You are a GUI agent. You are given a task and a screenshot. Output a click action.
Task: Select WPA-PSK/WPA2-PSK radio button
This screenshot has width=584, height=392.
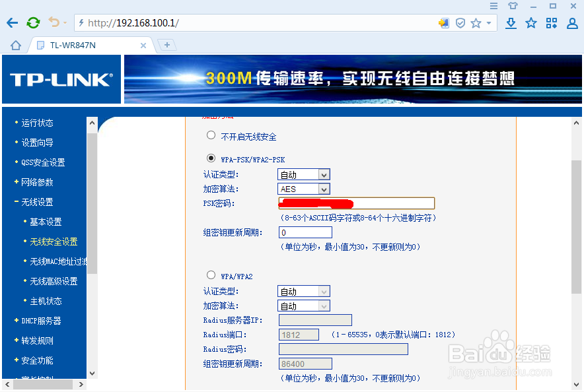point(211,158)
